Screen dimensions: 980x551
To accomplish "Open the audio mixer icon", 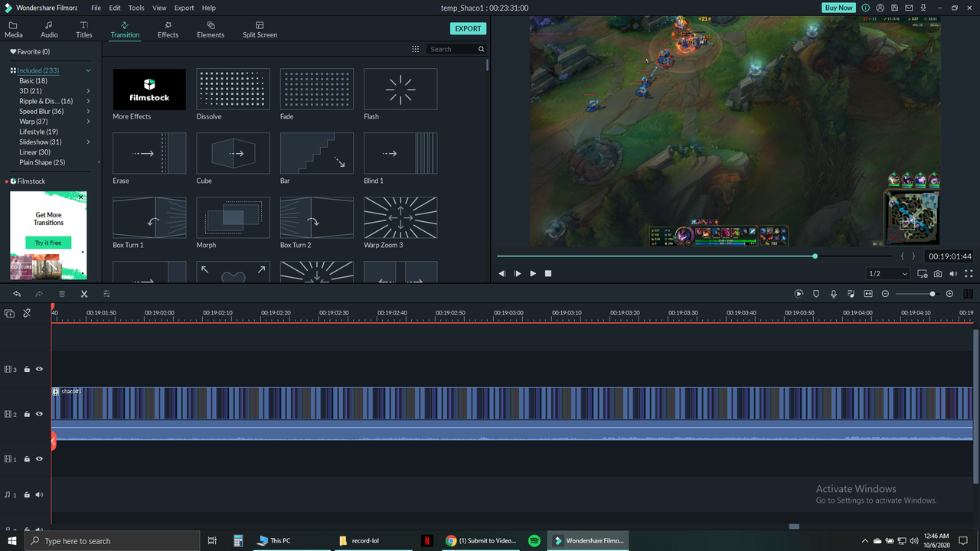I will pos(851,294).
